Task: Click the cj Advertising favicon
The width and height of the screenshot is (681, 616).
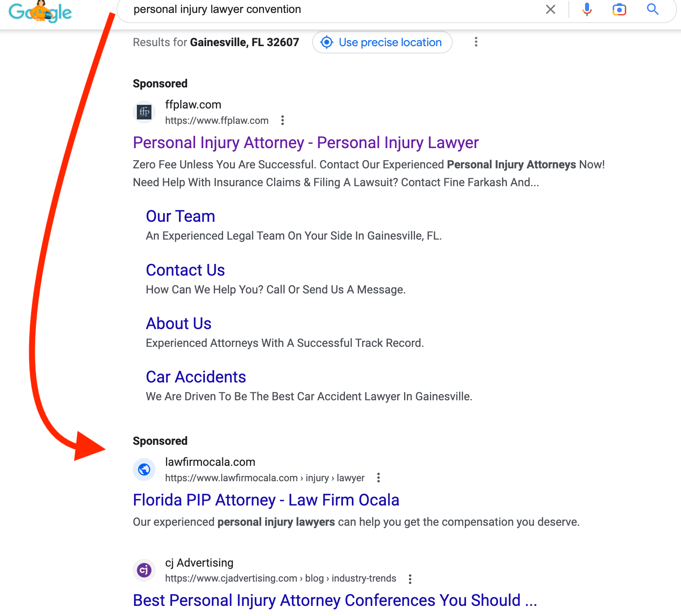Action: coord(144,570)
